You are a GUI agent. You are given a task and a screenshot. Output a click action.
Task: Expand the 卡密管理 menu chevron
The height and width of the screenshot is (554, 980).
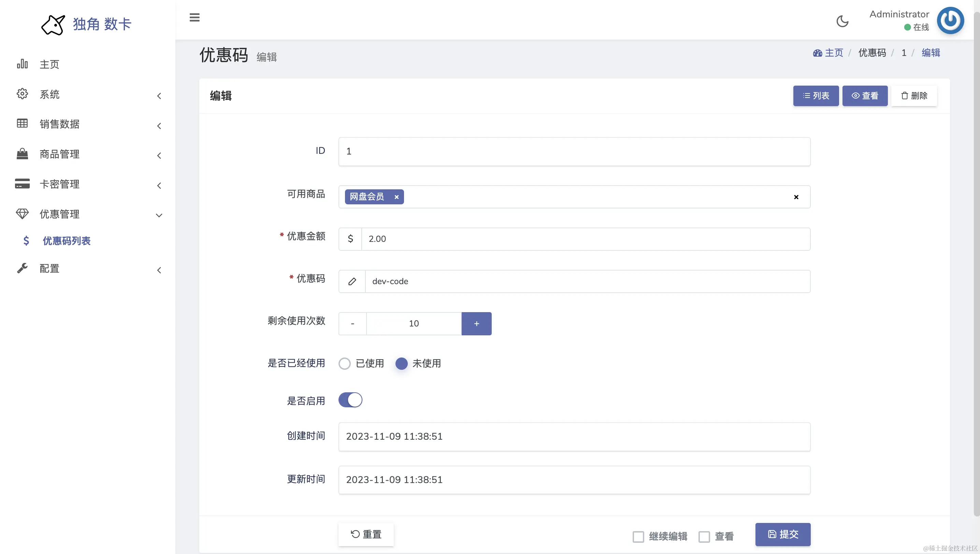pos(159,186)
